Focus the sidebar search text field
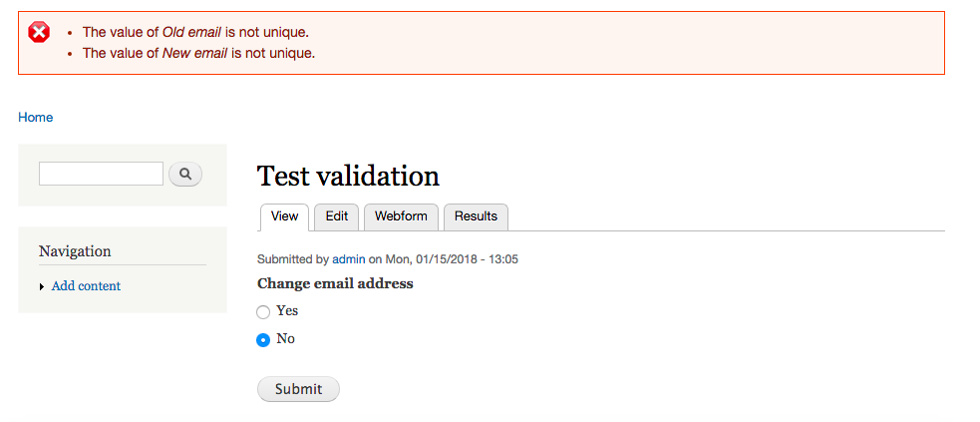The width and height of the screenshot is (980, 422). [x=101, y=174]
